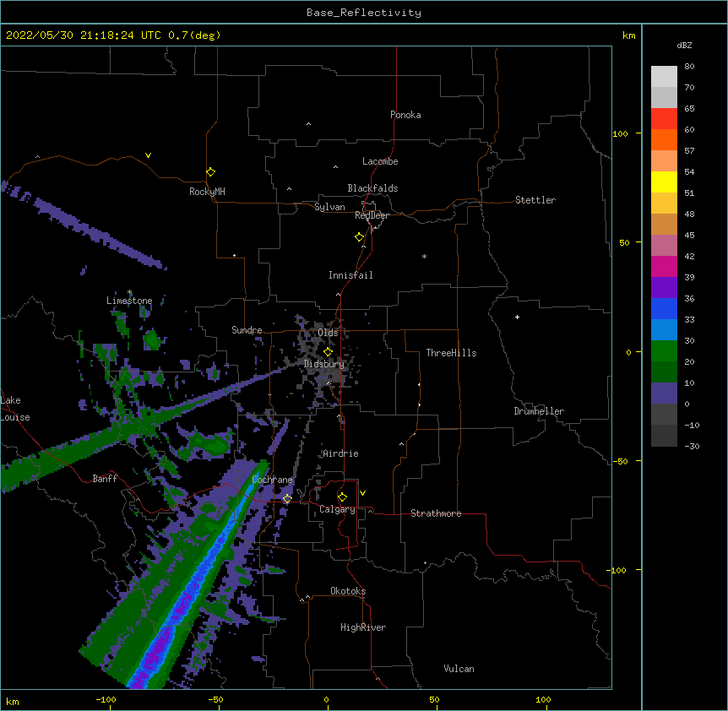
Task: Click the Blackfalds town label
Action: [372, 188]
